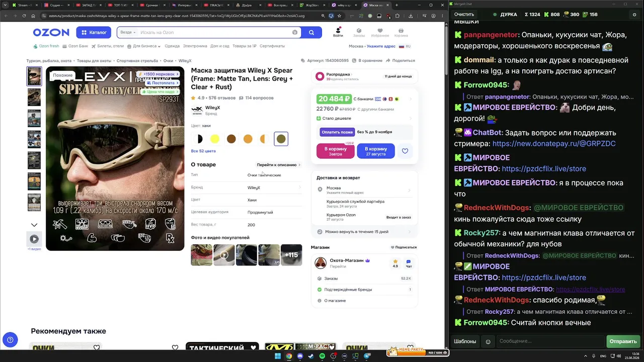Screen dimensions: 644x362
Task: Add to cart for delivery Завтра
Action: click(x=336, y=151)
